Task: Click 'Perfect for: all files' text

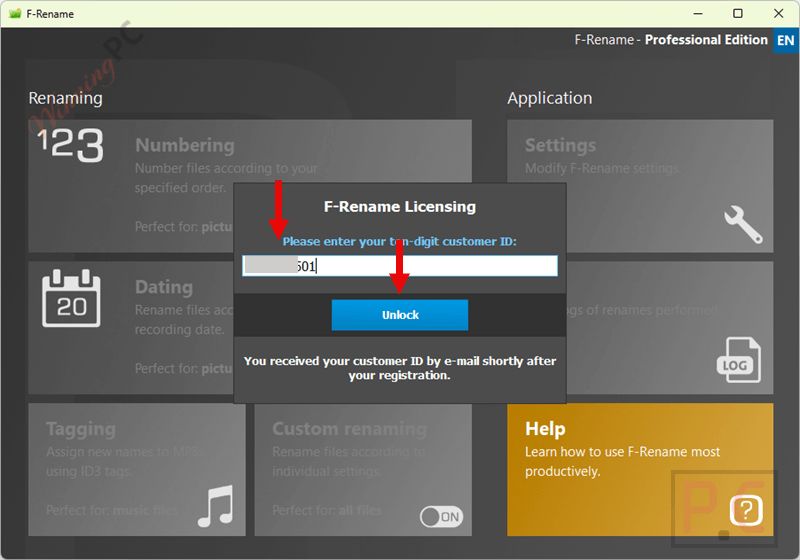Action: 327,510
